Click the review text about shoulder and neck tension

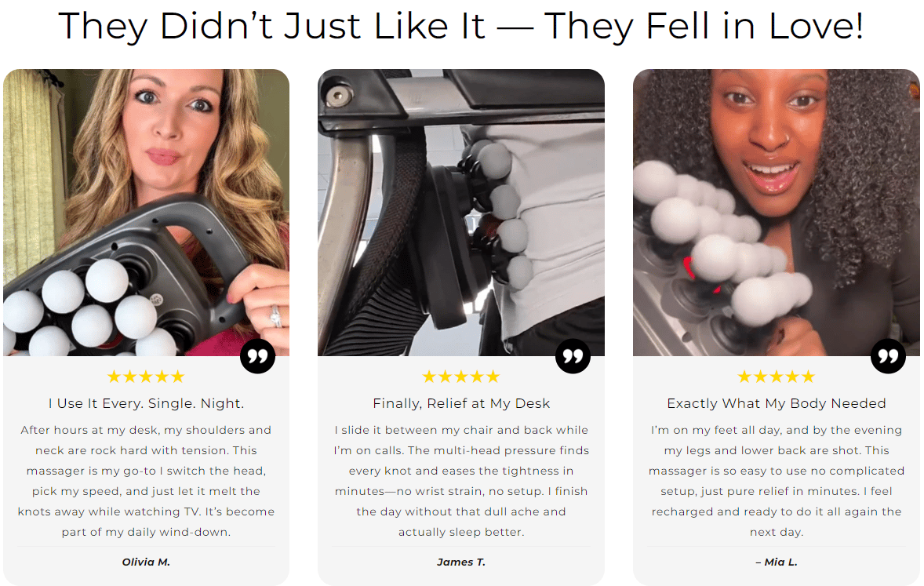click(146, 481)
